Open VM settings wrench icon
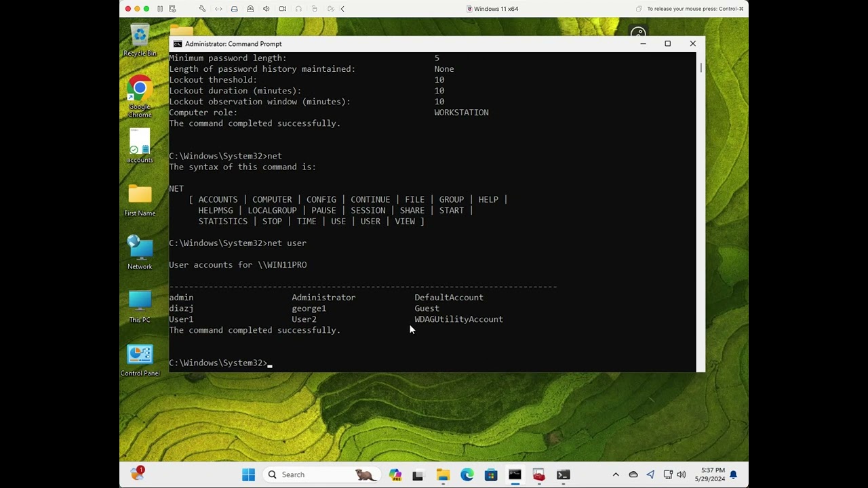 pyautogui.click(x=202, y=9)
